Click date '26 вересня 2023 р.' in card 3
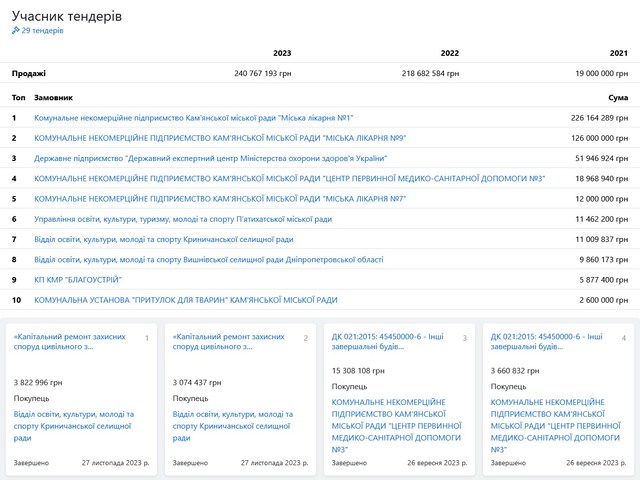 click(x=437, y=463)
